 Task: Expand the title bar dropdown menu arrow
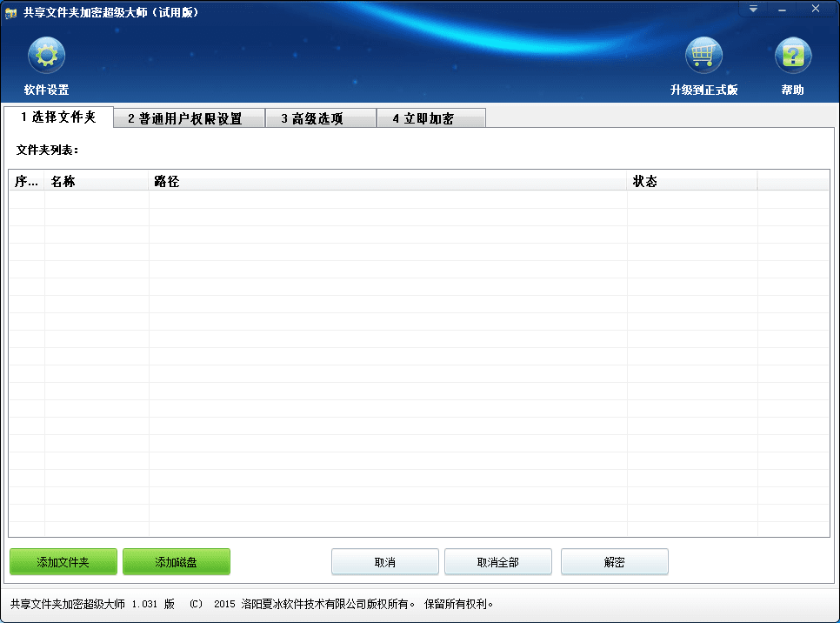753,9
